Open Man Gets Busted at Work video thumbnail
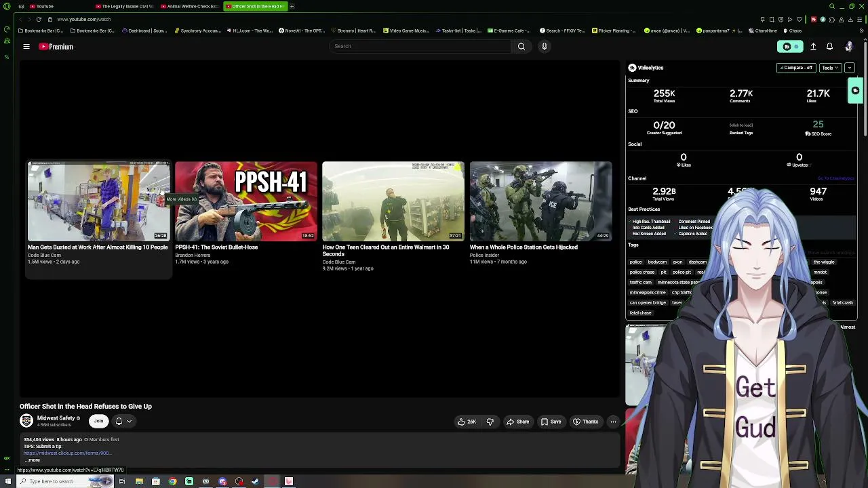868x488 pixels. (99, 201)
